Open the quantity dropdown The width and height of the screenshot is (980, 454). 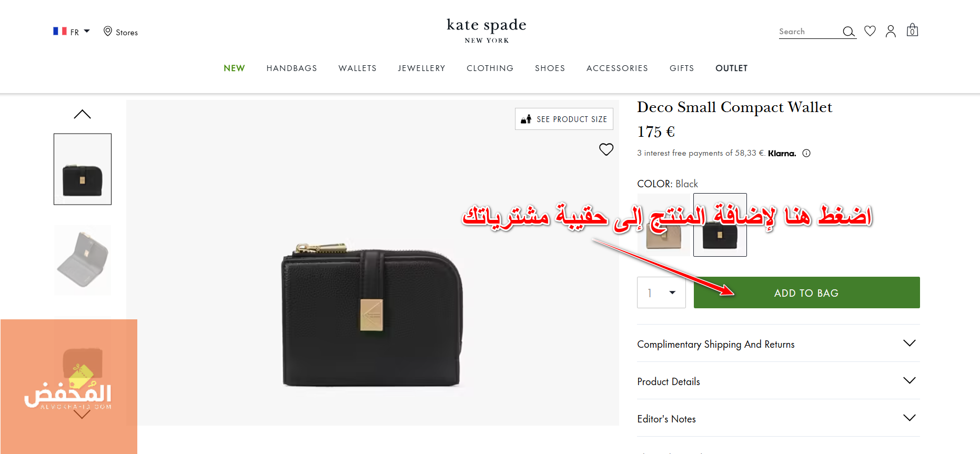[661, 292]
